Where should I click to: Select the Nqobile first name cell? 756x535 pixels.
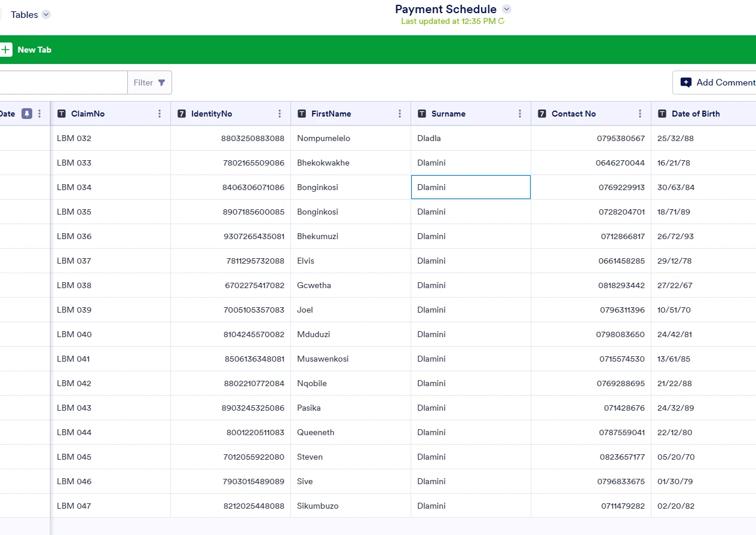pos(351,383)
